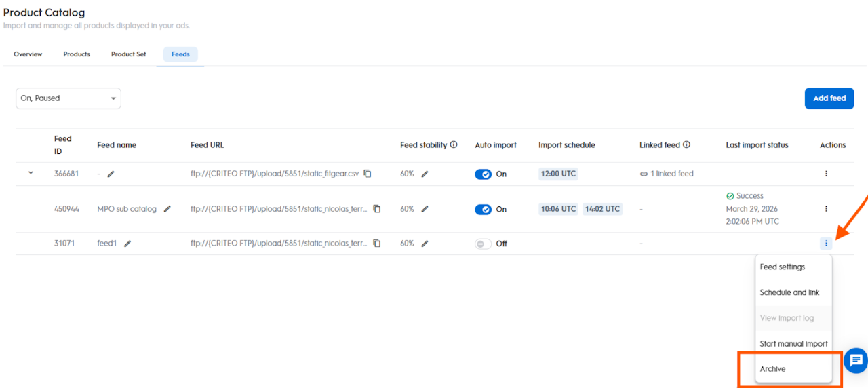
Task: Choose Feed settings from menu
Action: [793, 267]
